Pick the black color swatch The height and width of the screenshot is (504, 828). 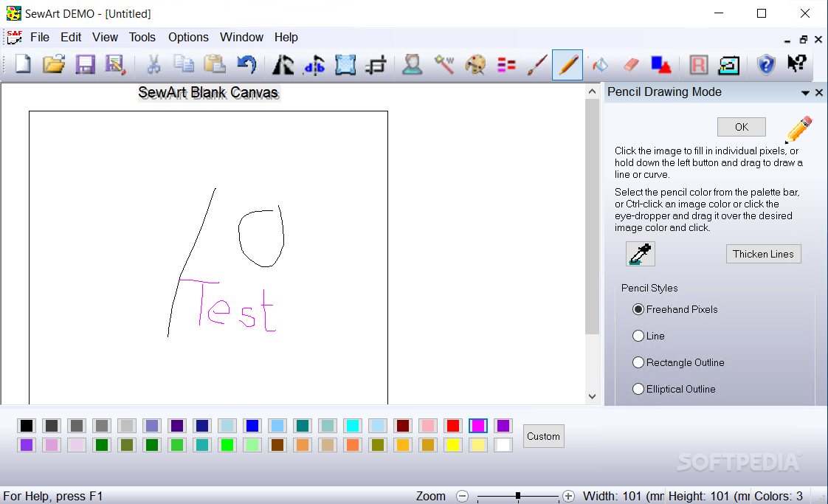click(x=27, y=426)
